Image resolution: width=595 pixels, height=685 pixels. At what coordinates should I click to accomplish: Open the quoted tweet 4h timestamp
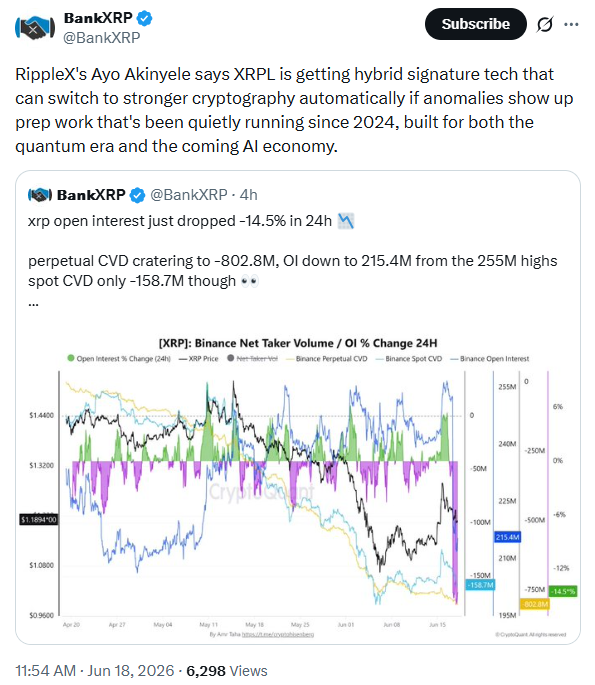pos(249,195)
